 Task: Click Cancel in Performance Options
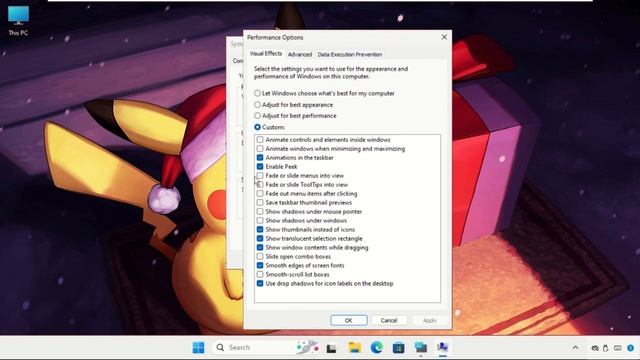389,320
